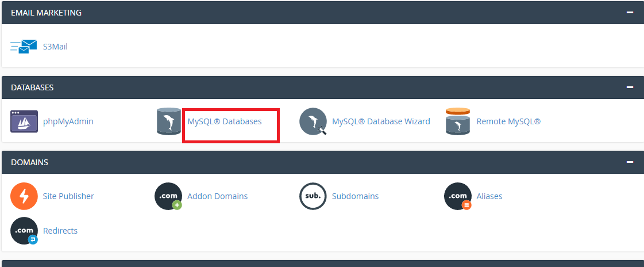Launch Site Publisher lightning bolt icon
The height and width of the screenshot is (267, 644).
tap(24, 196)
